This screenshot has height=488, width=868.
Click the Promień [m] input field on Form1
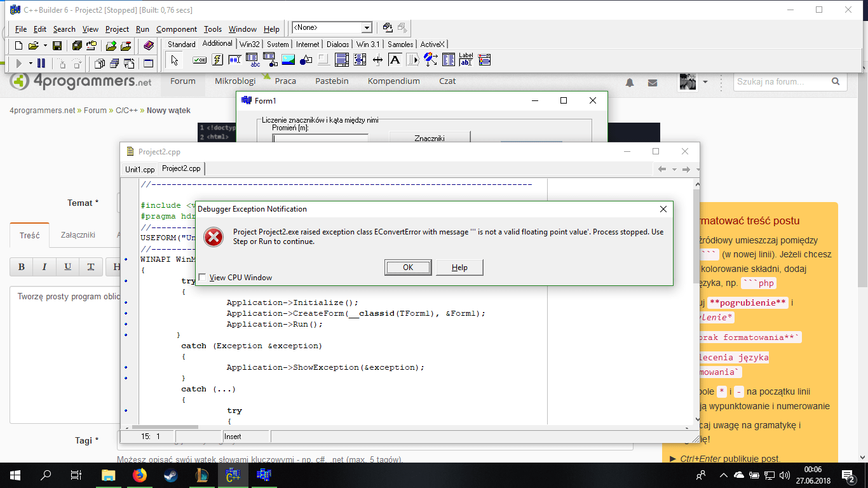tap(320, 139)
